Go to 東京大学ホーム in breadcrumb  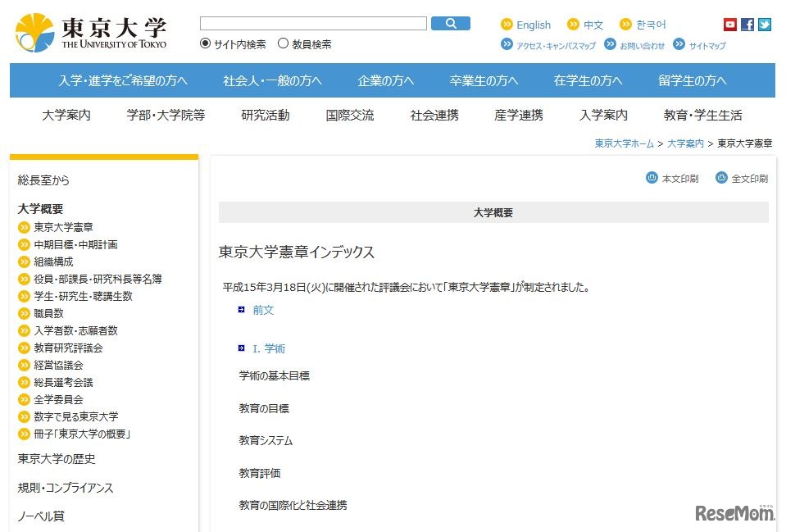pos(624,143)
